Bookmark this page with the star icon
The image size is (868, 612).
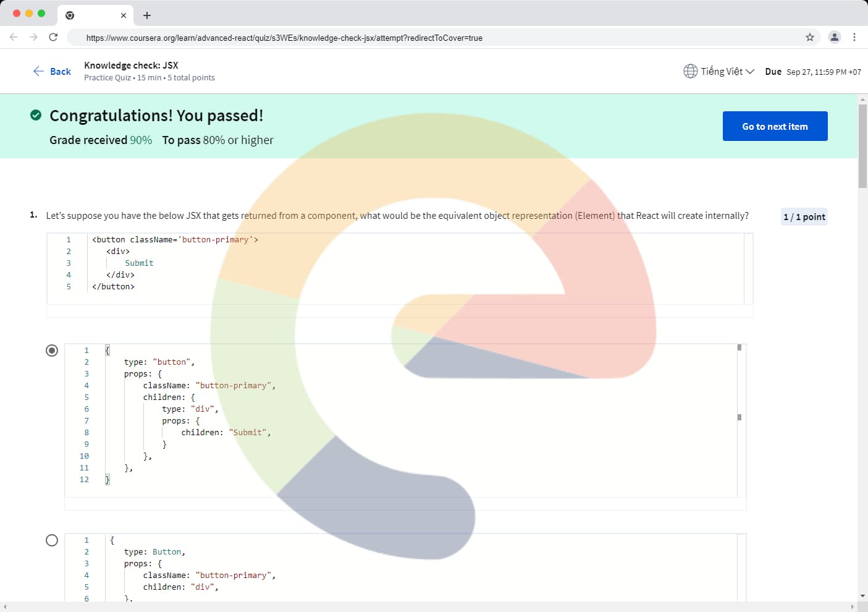[x=809, y=37]
